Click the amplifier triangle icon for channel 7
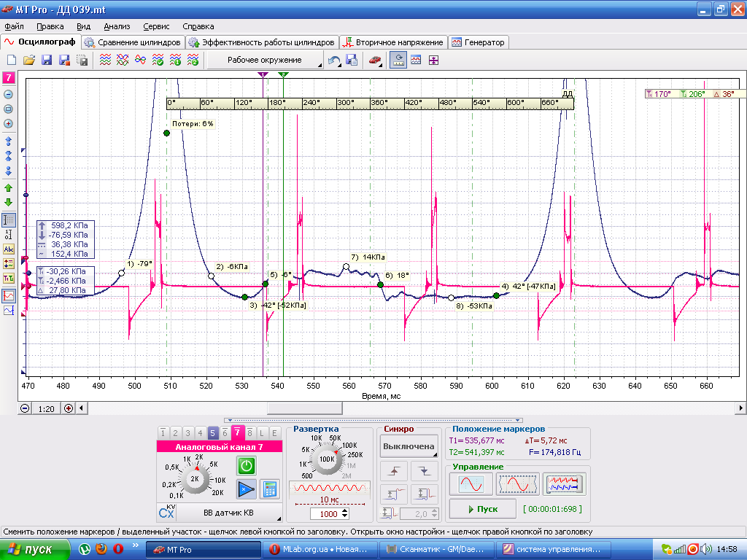The height and width of the screenshot is (560, 747). point(247,489)
